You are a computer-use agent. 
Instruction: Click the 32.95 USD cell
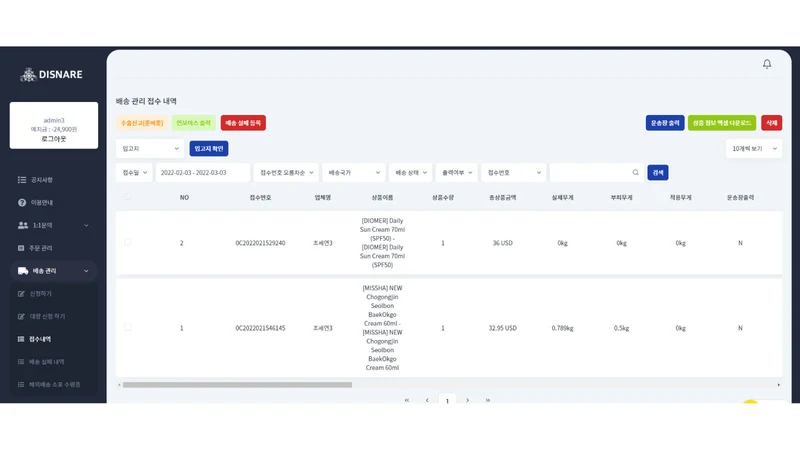click(x=503, y=328)
